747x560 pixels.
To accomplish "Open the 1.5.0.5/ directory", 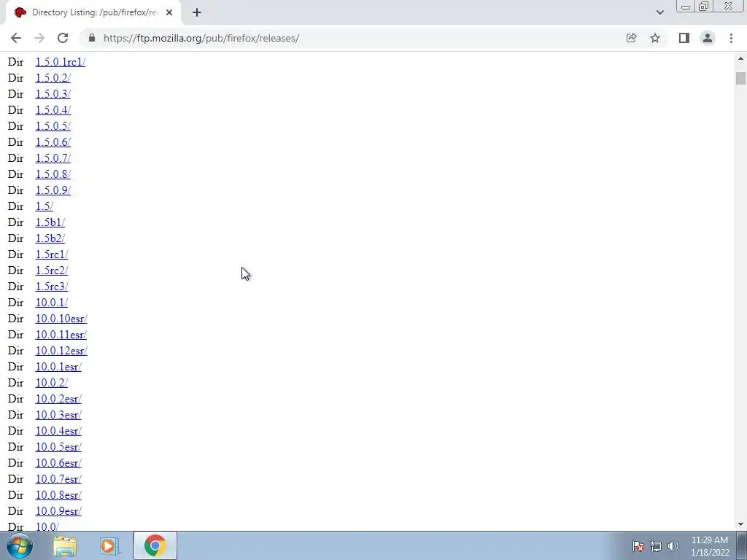I will click(x=53, y=125).
